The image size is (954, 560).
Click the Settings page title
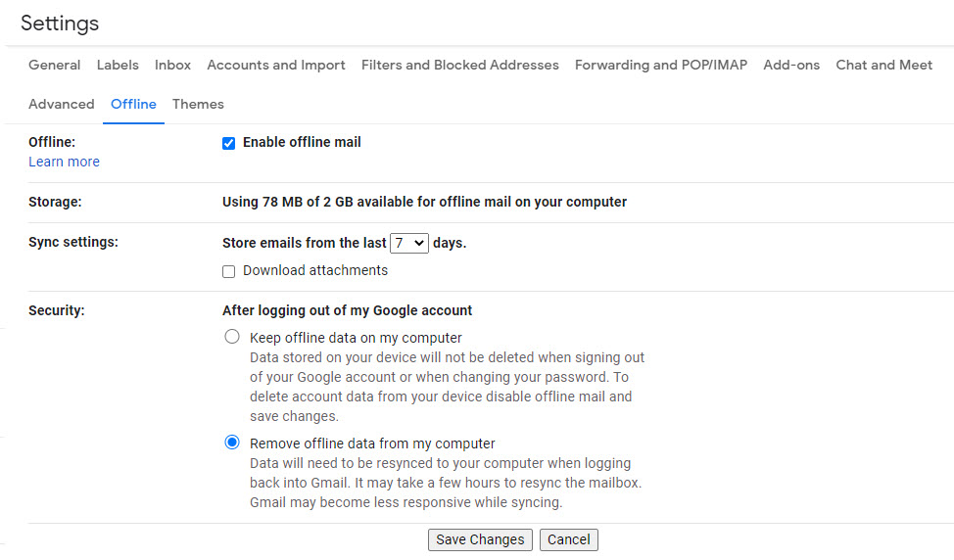tap(60, 23)
